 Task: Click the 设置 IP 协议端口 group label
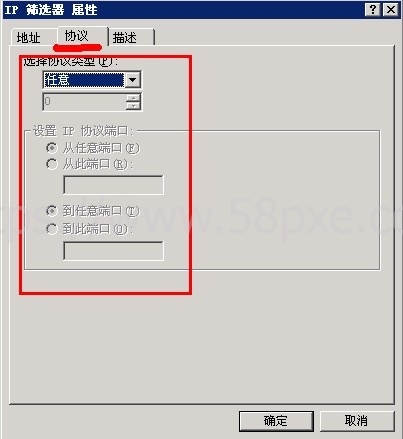83,131
